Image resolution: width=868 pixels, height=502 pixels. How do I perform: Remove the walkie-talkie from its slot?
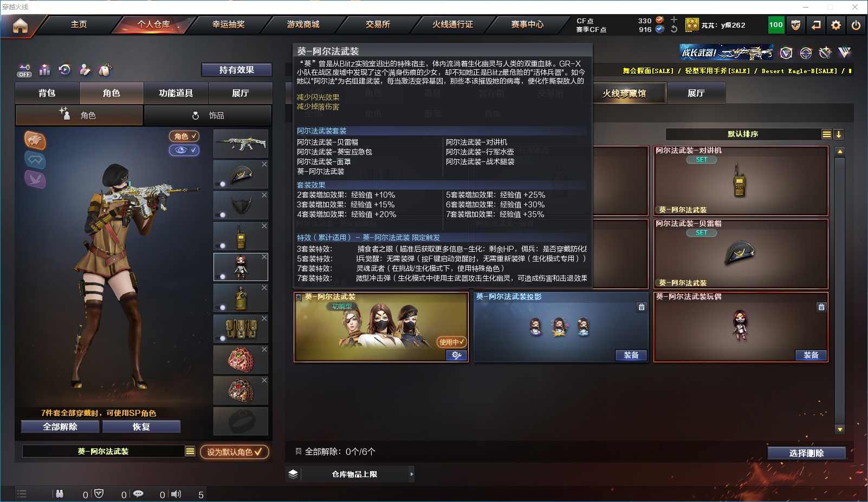264,226
